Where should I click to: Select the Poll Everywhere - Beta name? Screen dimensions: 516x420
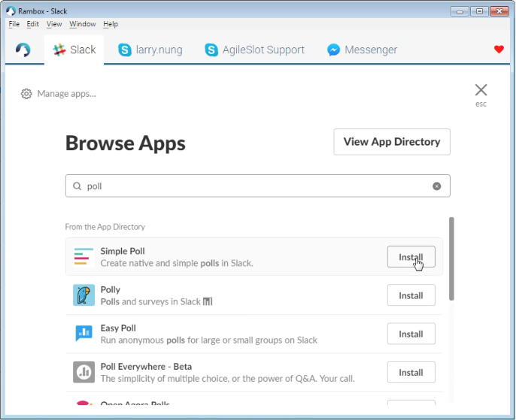146,367
